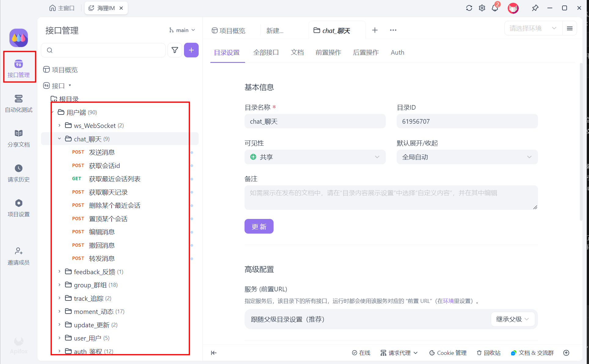The height and width of the screenshot is (364, 589).
Task: Pin the window with pin icon
Action: point(535,8)
